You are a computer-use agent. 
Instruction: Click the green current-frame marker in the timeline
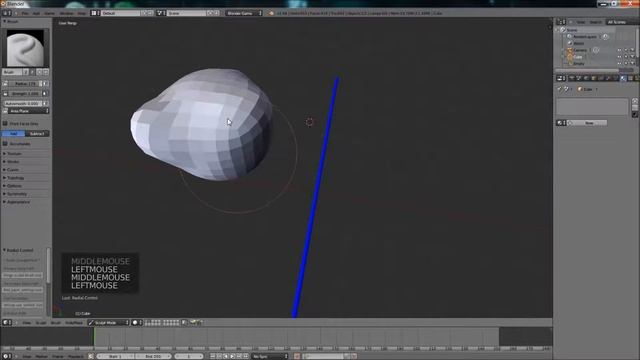click(94, 337)
